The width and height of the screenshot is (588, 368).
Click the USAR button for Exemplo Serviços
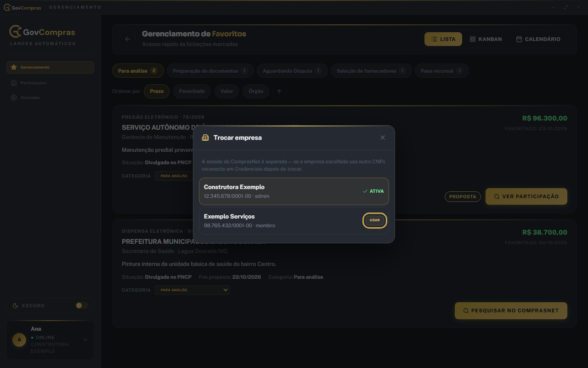tap(375, 220)
